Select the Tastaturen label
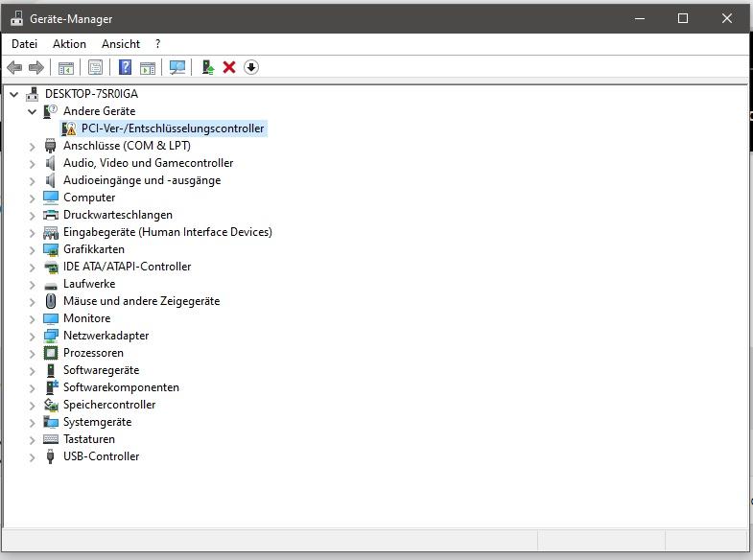 coord(89,439)
